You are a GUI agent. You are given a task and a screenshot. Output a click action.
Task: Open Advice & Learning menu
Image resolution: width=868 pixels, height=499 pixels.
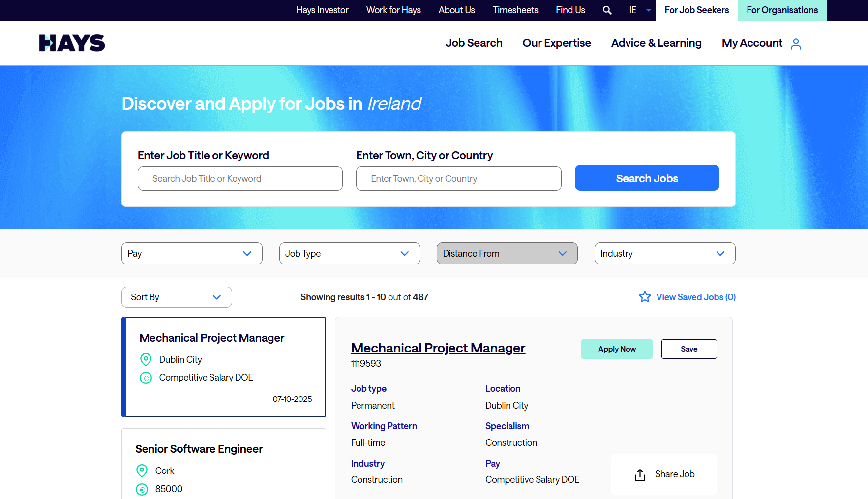[x=656, y=43]
